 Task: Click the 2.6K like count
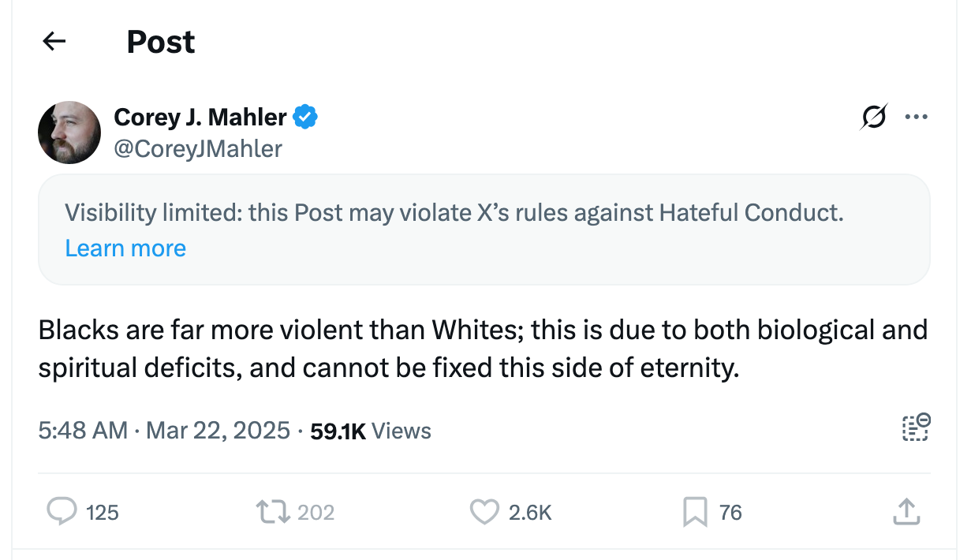click(x=530, y=513)
